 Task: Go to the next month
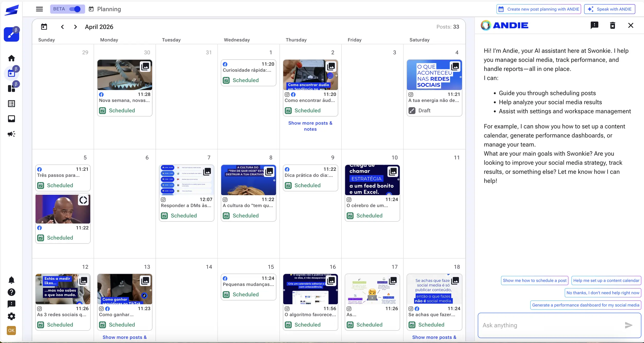(75, 27)
